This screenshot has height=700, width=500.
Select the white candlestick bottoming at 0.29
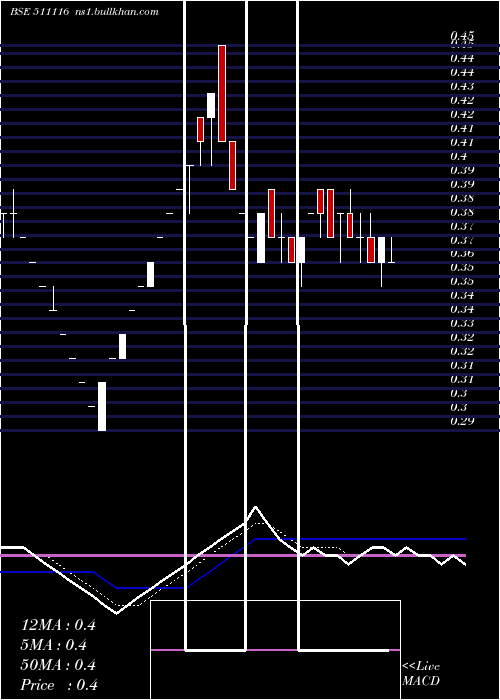point(102,406)
